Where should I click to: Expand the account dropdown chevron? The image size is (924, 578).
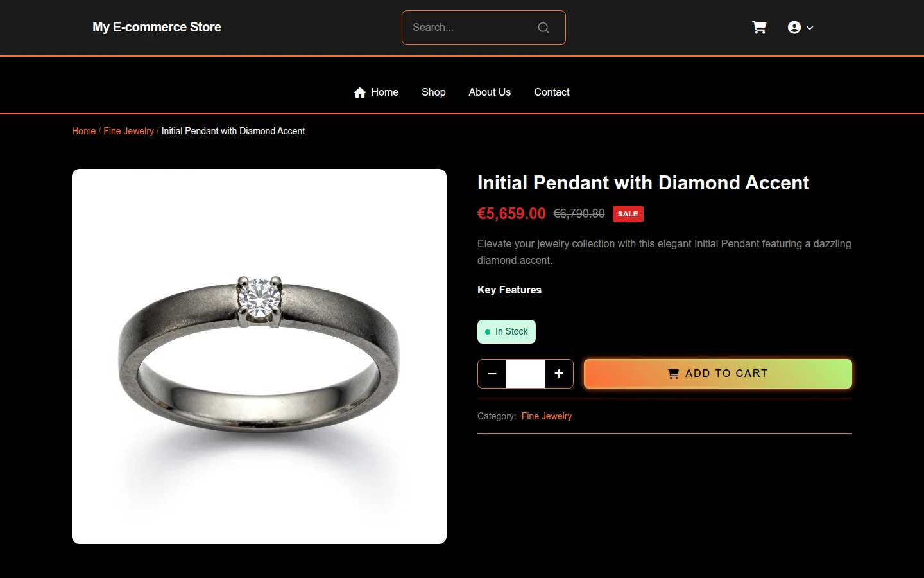[810, 28]
